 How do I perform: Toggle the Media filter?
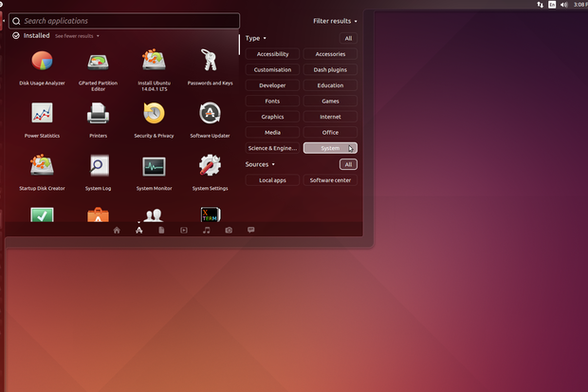tap(272, 133)
